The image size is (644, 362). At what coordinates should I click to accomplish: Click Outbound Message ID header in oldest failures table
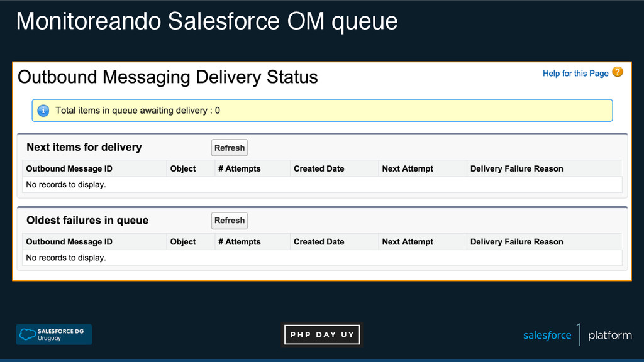pyautogui.click(x=69, y=242)
